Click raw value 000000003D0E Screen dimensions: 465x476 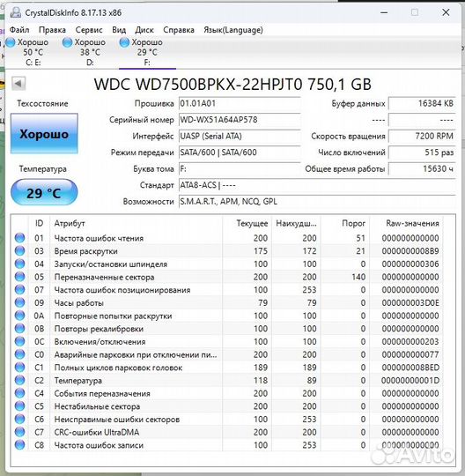(x=410, y=302)
